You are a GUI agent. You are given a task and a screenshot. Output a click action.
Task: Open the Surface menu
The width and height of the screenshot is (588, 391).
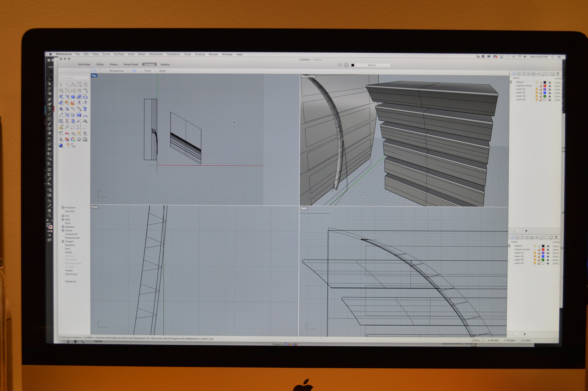point(119,54)
